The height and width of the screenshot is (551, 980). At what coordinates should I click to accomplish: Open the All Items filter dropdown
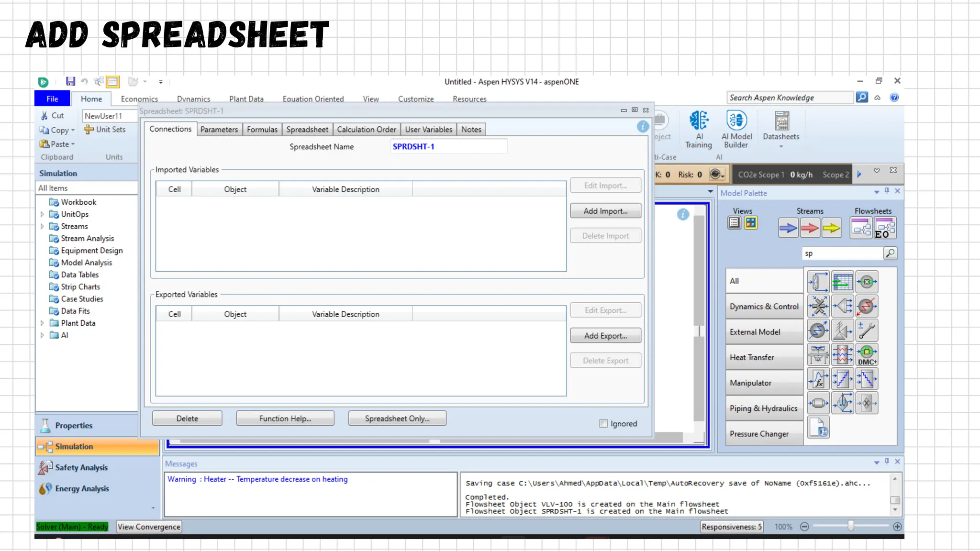87,188
